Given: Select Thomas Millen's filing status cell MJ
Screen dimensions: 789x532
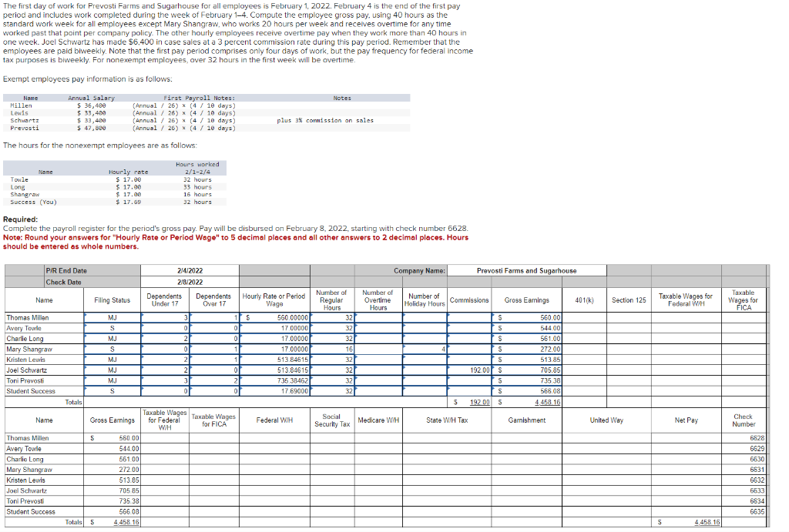Looking at the screenshot, I should click(x=112, y=318).
